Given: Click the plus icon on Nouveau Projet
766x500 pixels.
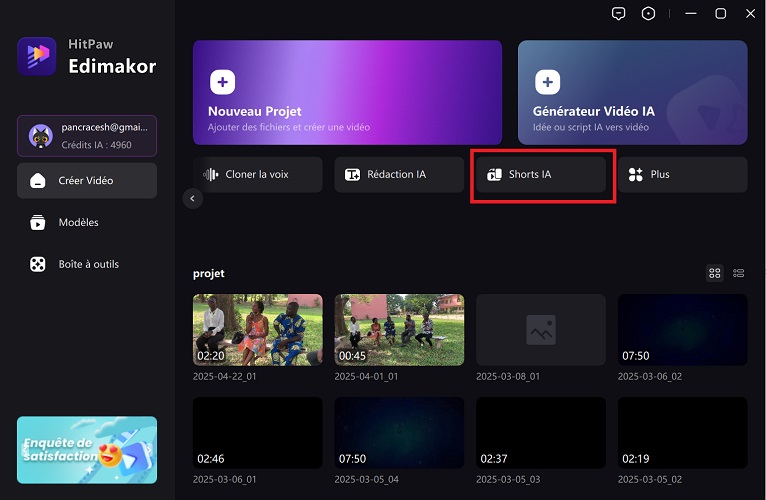Looking at the screenshot, I should tap(222, 81).
